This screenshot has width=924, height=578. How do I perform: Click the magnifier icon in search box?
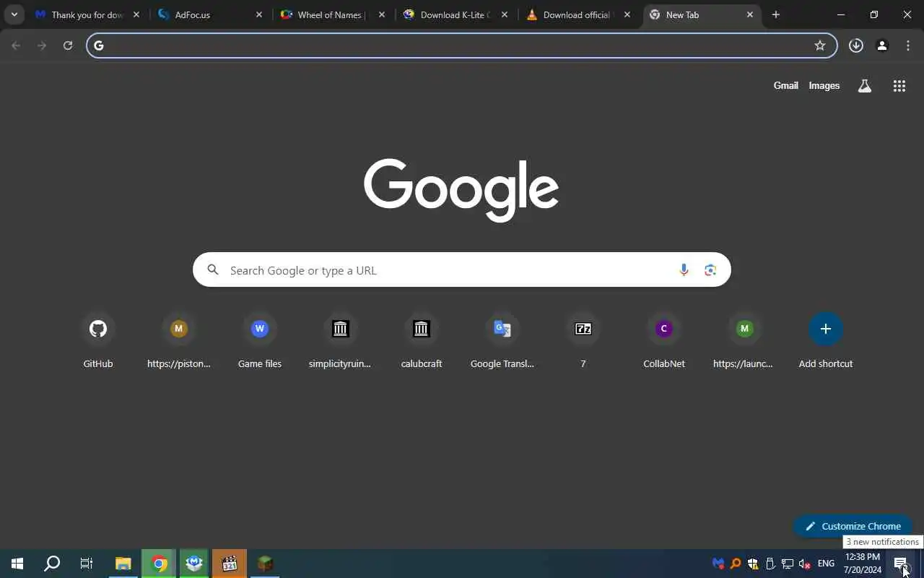coord(213,269)
